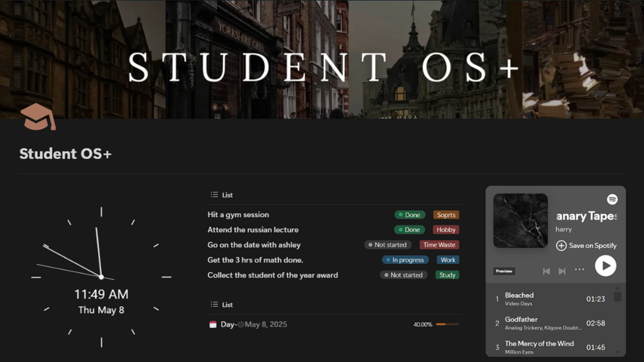The height and width of the screenshot is (362, 644).
Task: Click the Study tag
Action: (x=447, y=275)
